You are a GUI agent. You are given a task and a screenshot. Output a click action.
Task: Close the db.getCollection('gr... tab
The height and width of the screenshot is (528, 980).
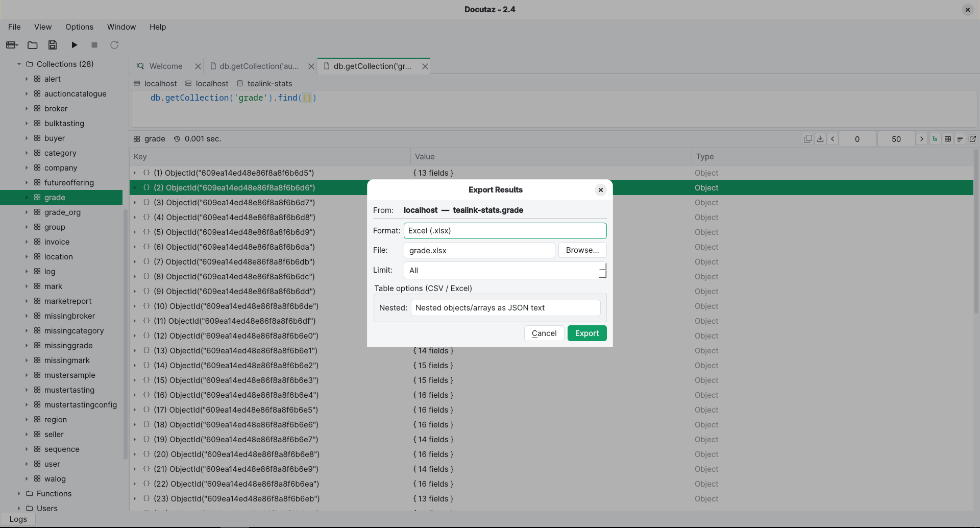tap(425, 66)
